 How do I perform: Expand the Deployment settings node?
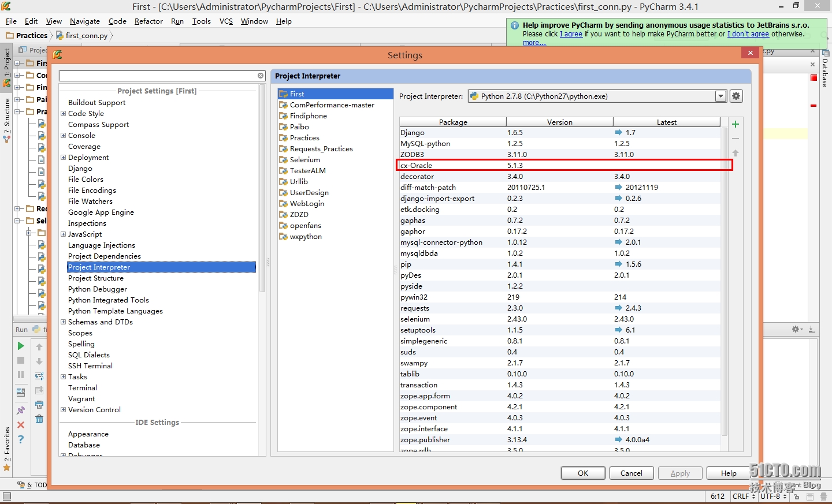[x=63, y=158]
